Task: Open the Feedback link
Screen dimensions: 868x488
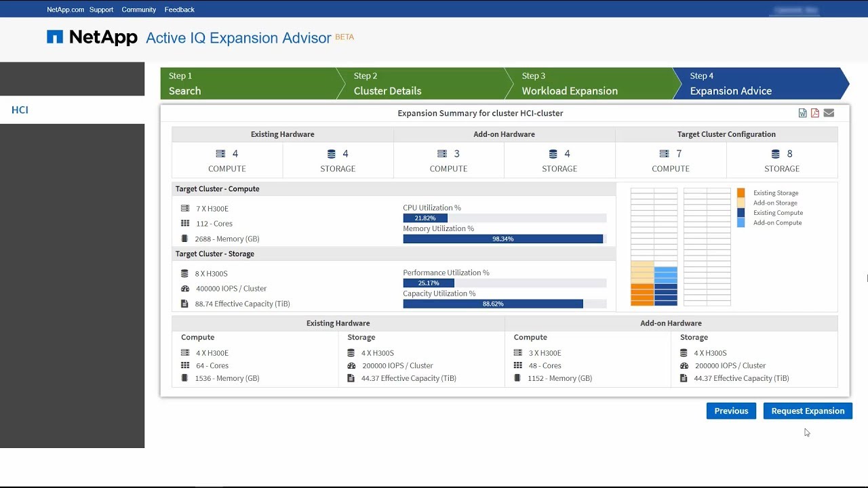Action: tap(180, 9)
